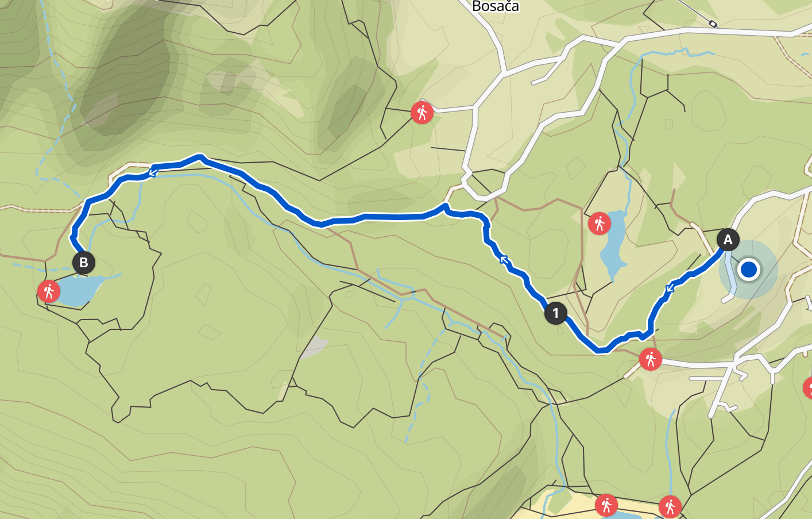
Task: Click hiking icon south of waypoint A at road end
Action: 650,359
